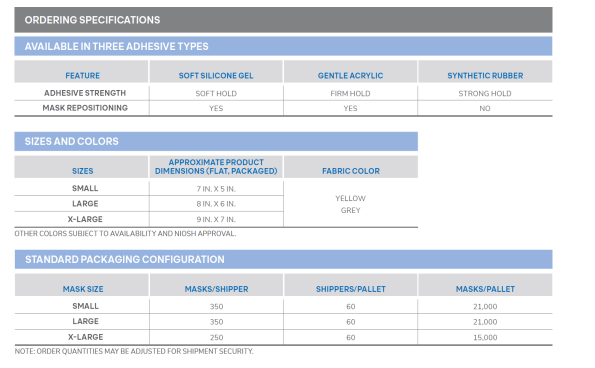595x368 pixels.
Task: Click the Strong Hold cell
Action: [x=485, y=93]
